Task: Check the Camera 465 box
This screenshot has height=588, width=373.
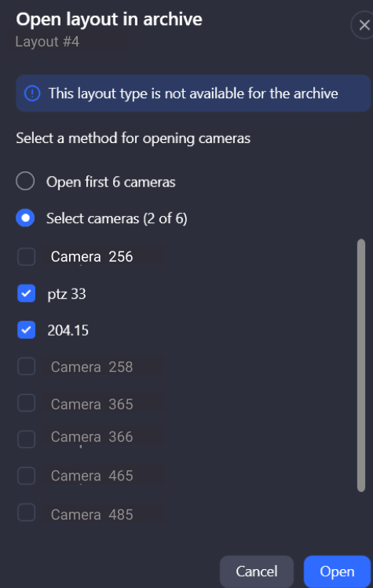Action: point(26,476)
